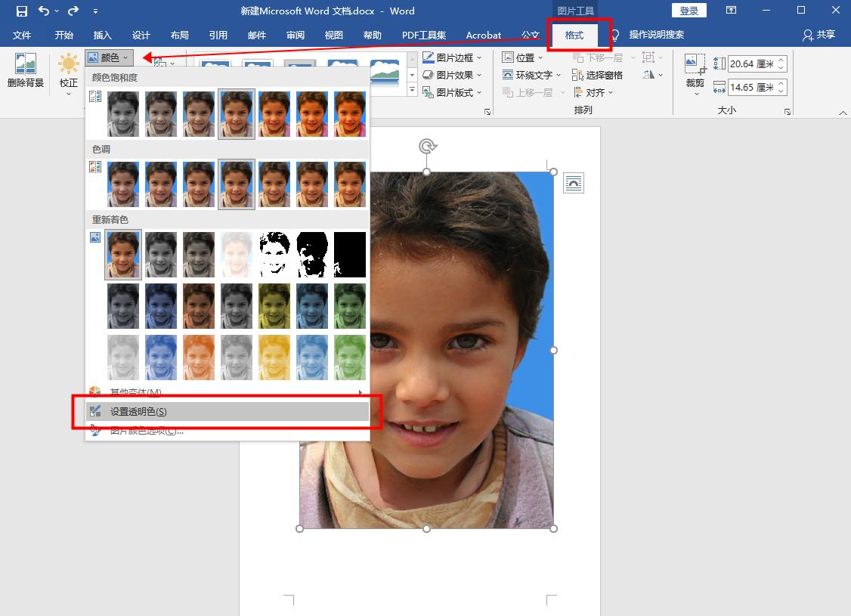Select Set Transparent Color (设置透明色) menu item

click(138, 412)
